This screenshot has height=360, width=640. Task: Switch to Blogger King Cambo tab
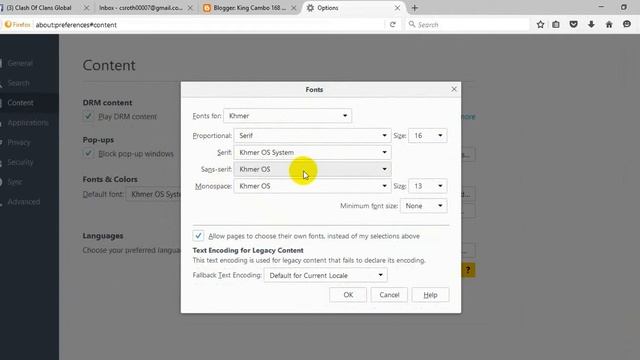tap(249, 8)
